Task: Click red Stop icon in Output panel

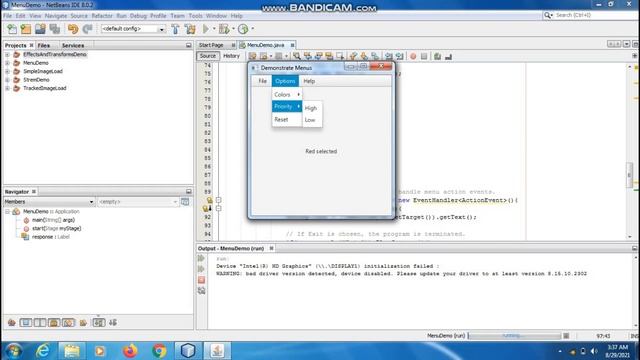Action: coord(201,280)
